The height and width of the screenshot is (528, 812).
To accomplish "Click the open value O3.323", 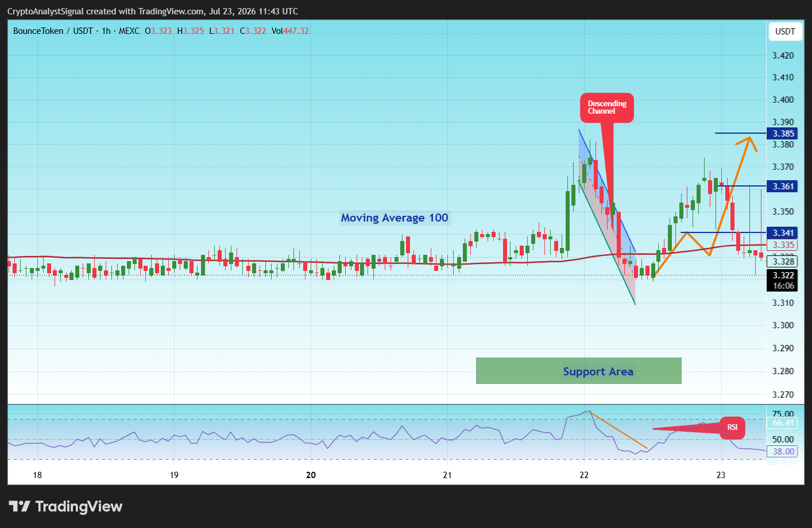I will point(158,31).
